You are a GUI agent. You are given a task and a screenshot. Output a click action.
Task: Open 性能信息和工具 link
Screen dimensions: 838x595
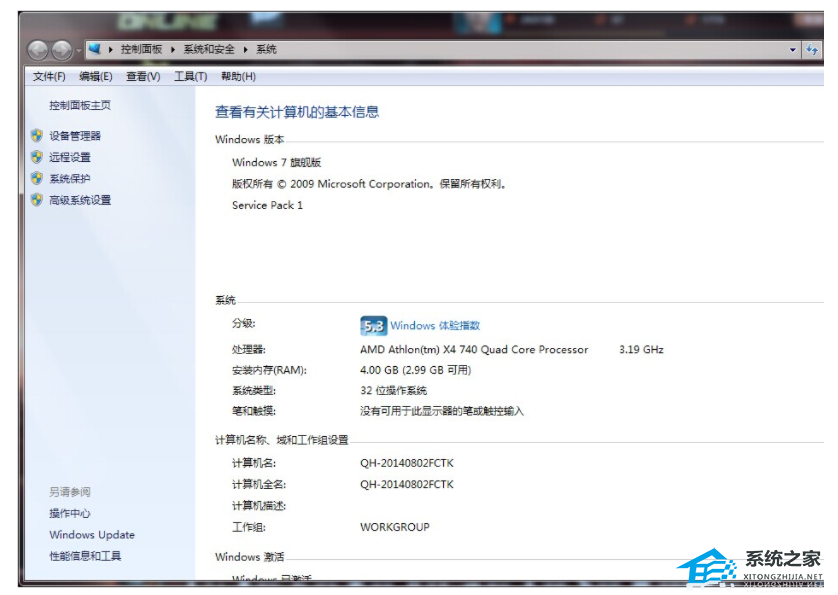pos(85,556)
